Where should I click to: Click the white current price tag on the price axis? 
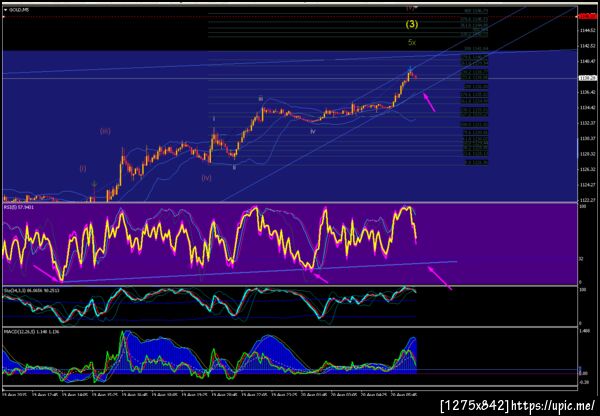587,78
